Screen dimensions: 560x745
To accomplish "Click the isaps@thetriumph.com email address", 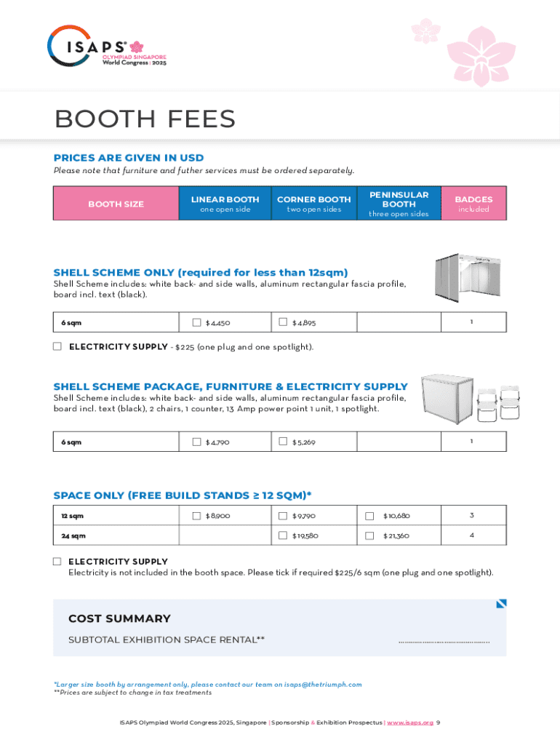I will tap(322, 685).
